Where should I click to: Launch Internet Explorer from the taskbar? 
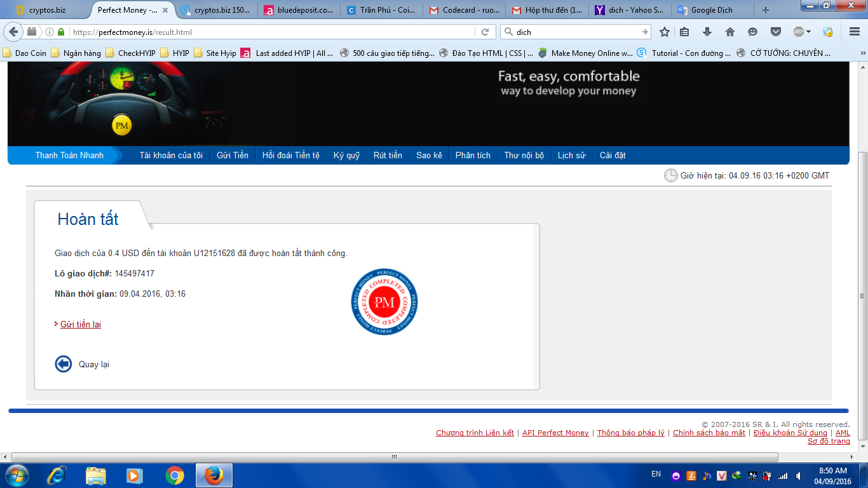[x=57, y=475]
